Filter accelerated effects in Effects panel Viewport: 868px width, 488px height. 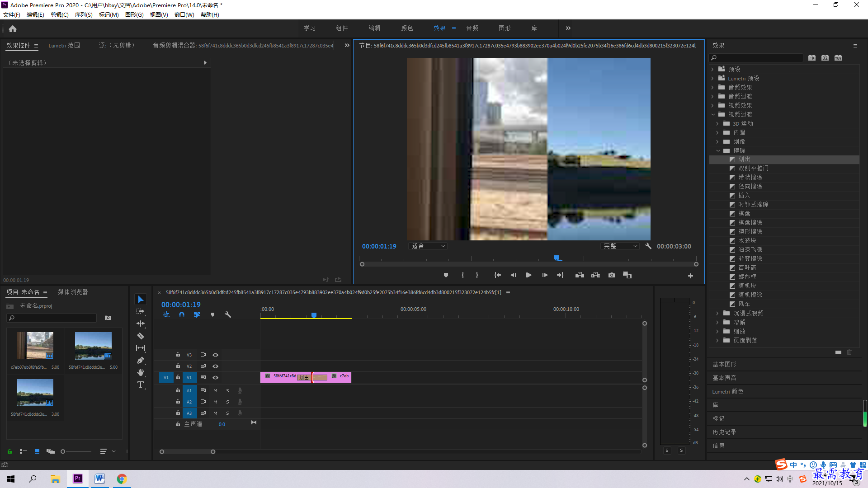(x=812, y=58)
